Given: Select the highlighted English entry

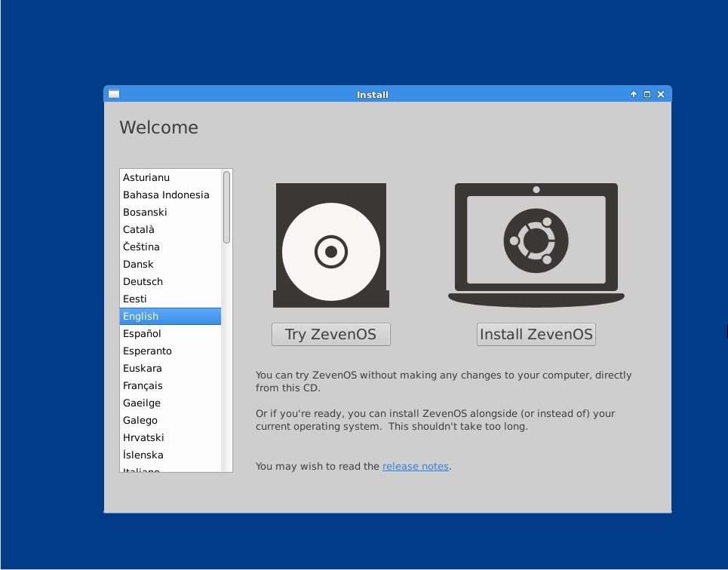Looking at the screenshot, I should click(x=170, y=316).
